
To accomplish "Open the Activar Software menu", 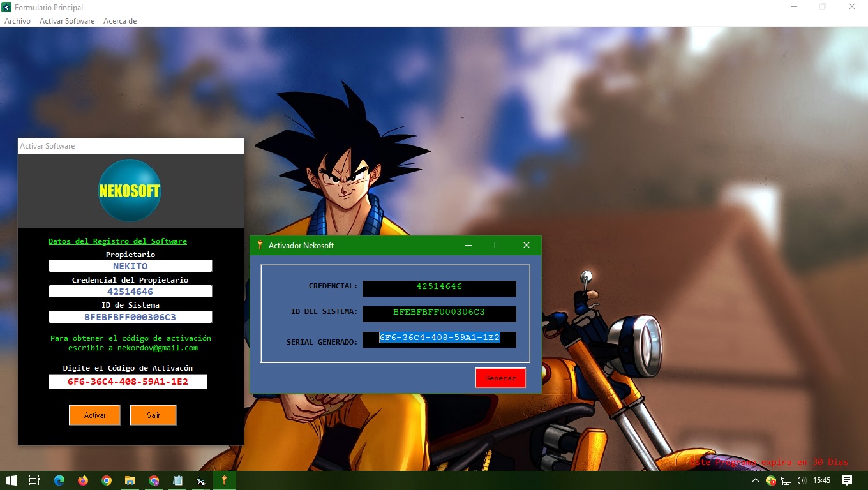I will point(67,21).
